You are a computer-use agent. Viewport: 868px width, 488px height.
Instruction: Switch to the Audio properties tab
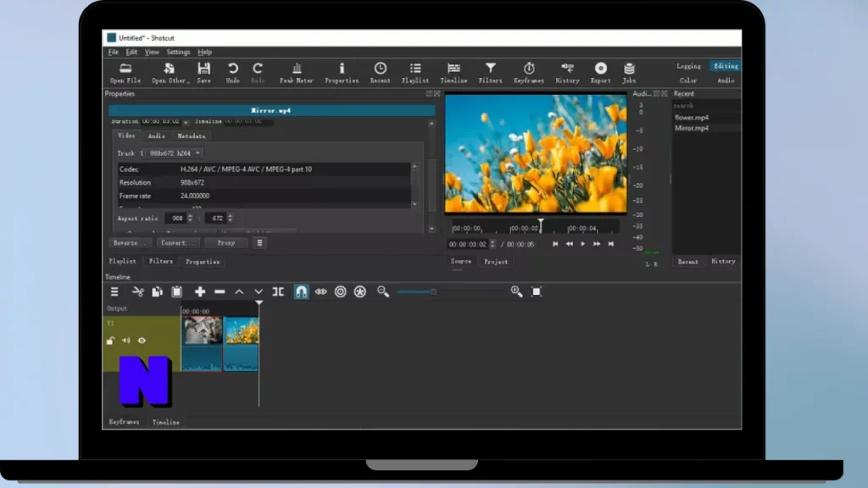pyautogui.click(x=156, y=136)
